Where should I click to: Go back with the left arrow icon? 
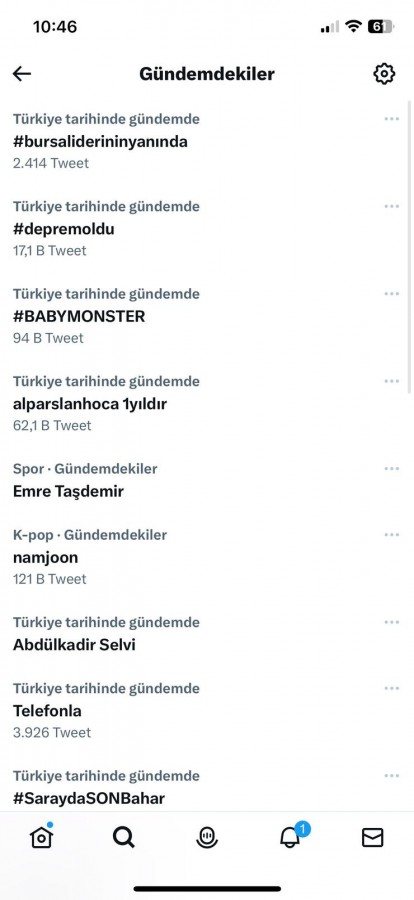[x=22, y=73]
